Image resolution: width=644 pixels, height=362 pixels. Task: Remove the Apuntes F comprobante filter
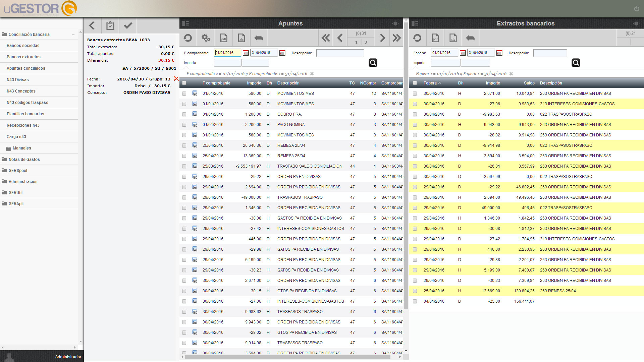click(312, 74)
